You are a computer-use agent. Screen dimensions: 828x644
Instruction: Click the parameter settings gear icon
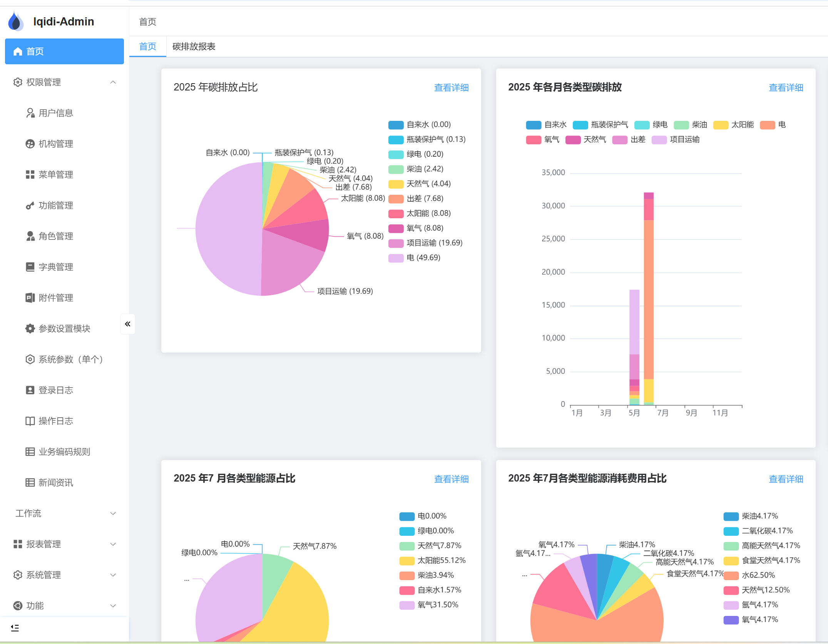pos(30,328)
